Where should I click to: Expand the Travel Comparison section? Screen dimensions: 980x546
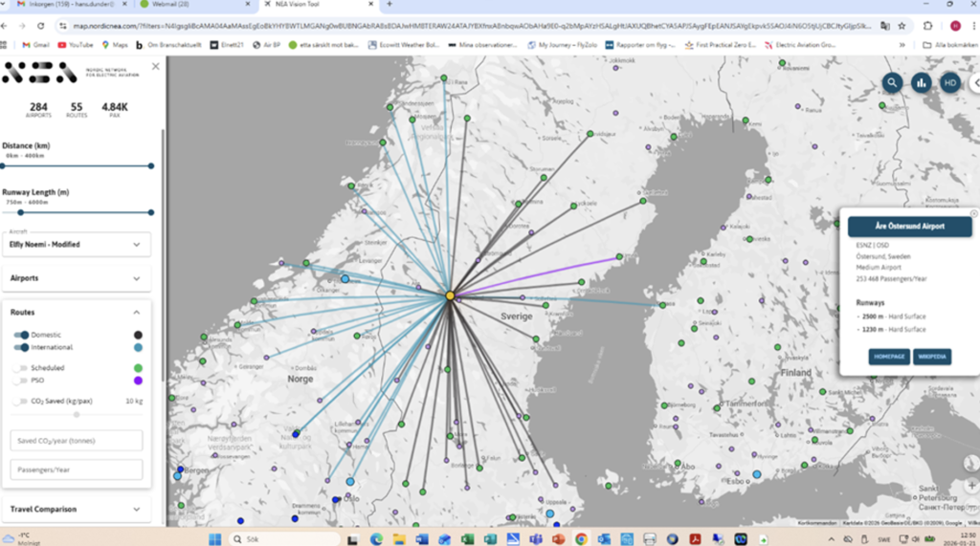[77, 509]
